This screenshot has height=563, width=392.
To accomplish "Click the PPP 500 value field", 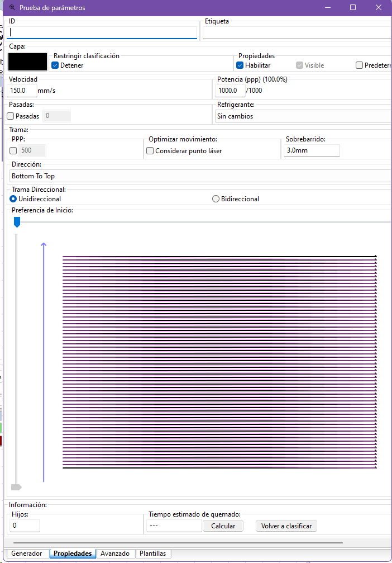I will pos(32,150).
